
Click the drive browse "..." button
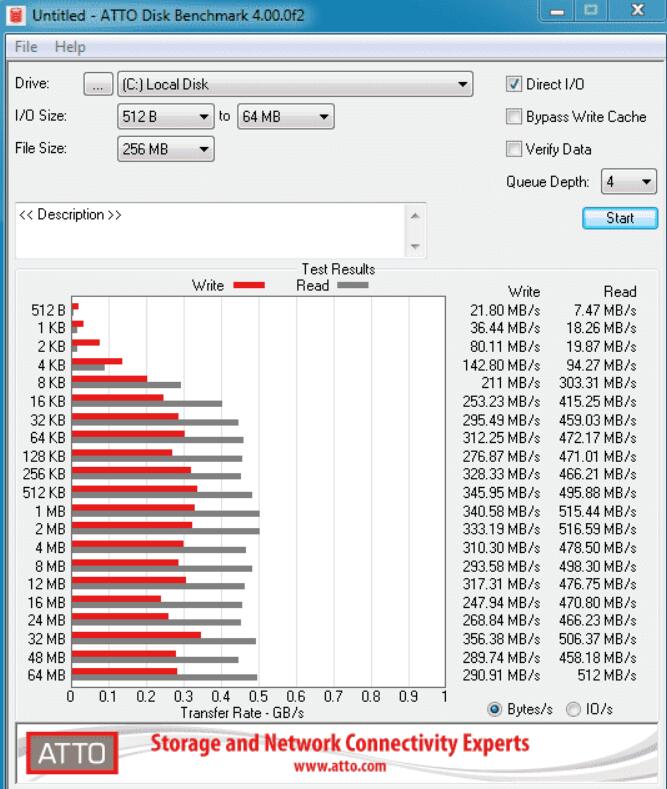[x=98, y=84]
